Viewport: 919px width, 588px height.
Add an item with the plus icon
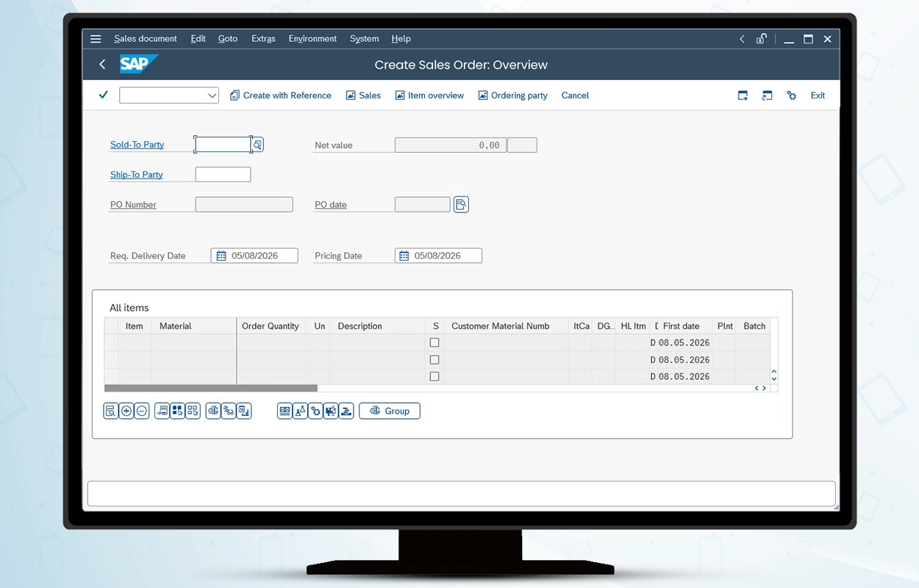(x=126, y=411)
